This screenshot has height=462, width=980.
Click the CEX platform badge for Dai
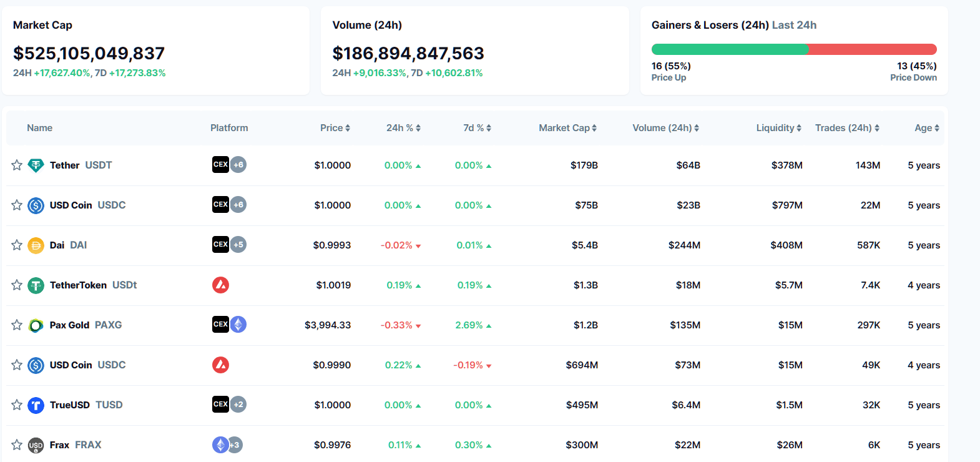tap(220, 244)
